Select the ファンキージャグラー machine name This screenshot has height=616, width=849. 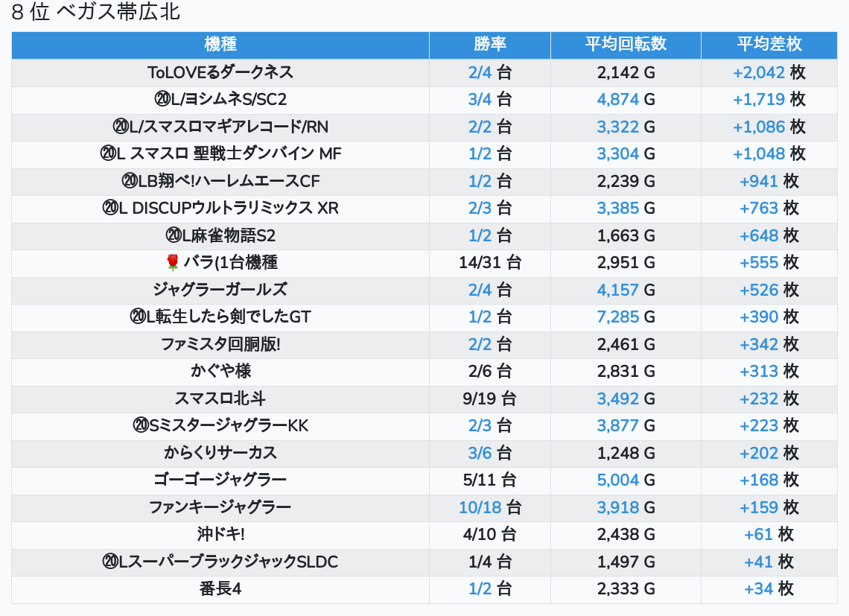point(220,507)
